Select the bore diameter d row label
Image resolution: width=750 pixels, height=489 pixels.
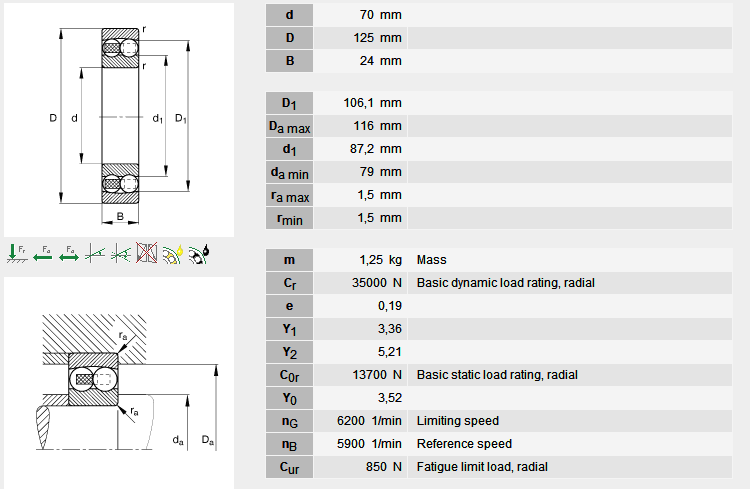(289, 15)
